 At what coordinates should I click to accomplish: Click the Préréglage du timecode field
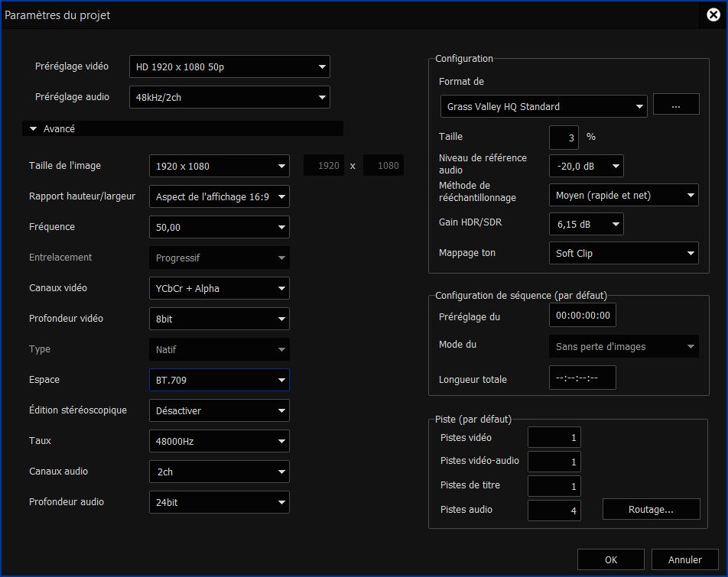pyautogui.click(x=582, y=315)
